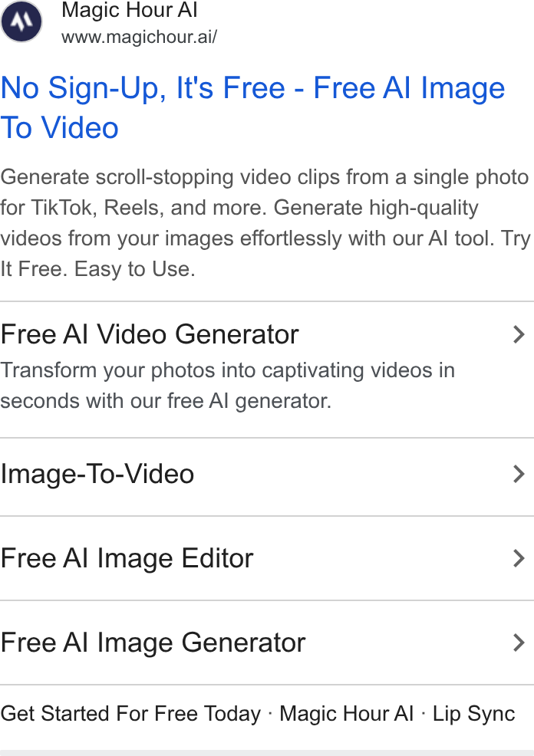Open the Lip Sync link
The height and width of the screenshot is (756, 534).
473,714
